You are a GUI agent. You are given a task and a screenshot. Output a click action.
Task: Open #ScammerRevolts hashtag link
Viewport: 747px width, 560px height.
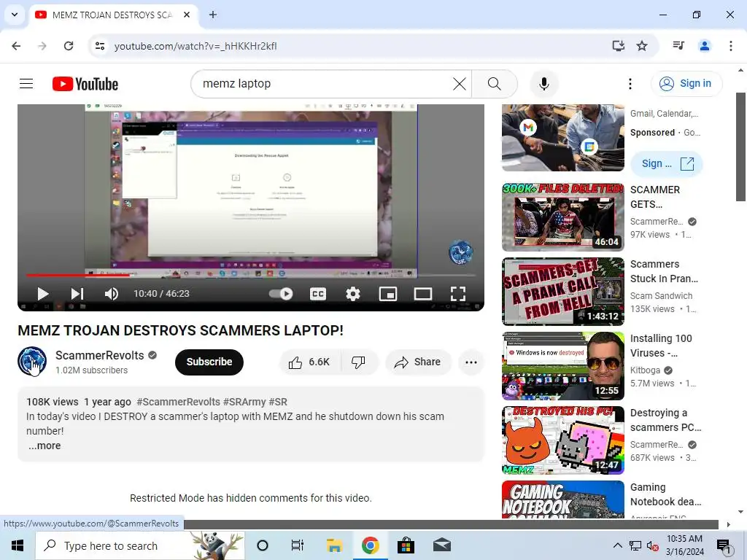[x=178, y=402]
